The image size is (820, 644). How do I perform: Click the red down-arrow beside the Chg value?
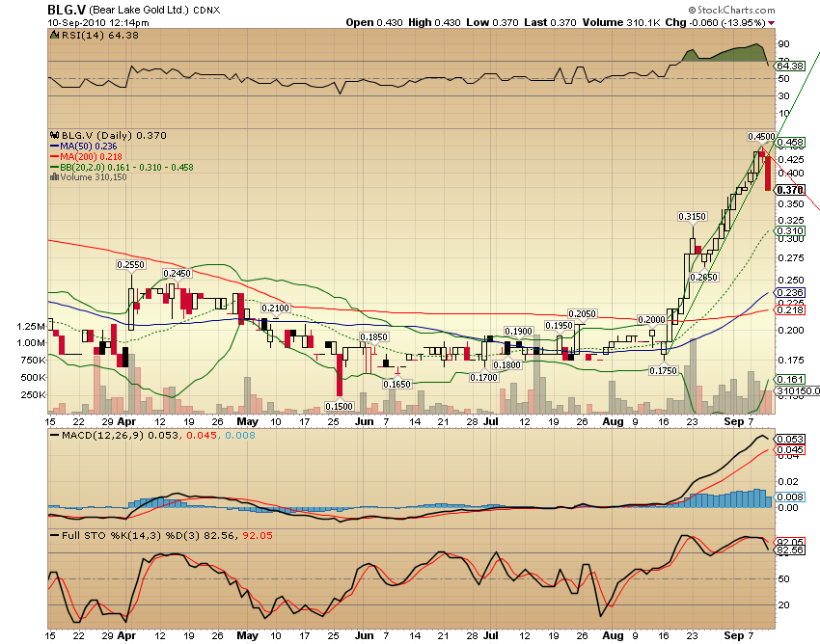click(772, 23)
